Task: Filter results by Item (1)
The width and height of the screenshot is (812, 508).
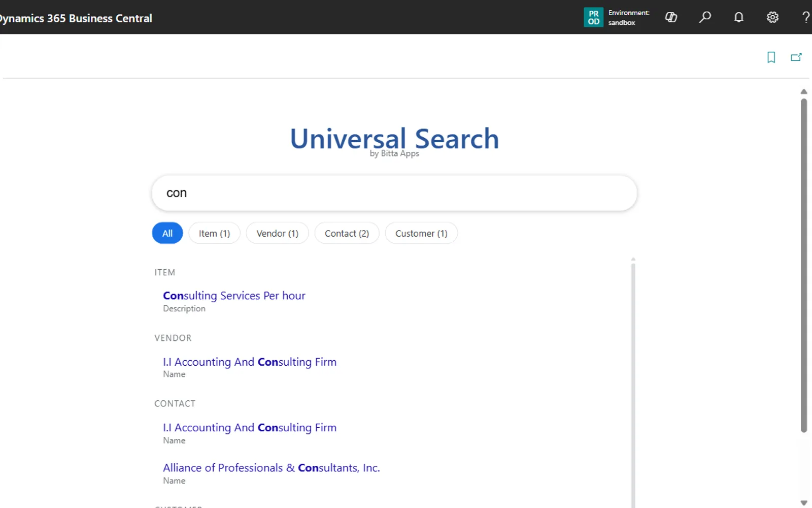Action: (214, 233)
